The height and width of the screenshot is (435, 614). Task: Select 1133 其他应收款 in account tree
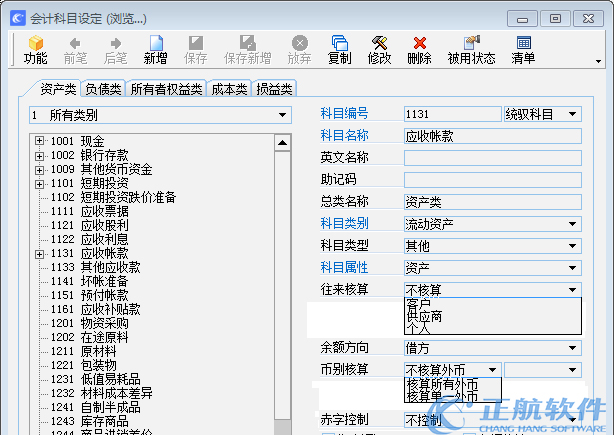click(x=95, y=267)
